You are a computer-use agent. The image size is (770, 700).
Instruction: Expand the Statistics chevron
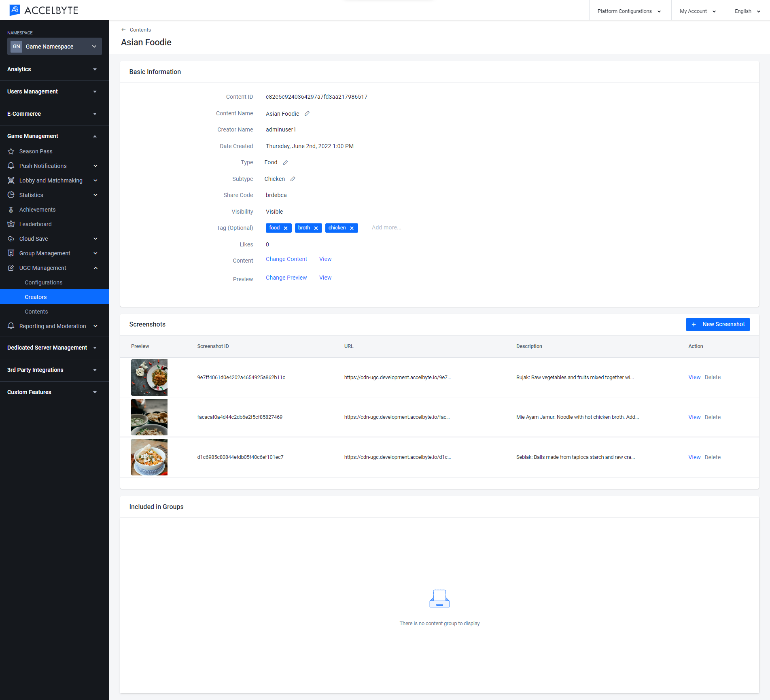pyautogui.click(x=95, y=195)
